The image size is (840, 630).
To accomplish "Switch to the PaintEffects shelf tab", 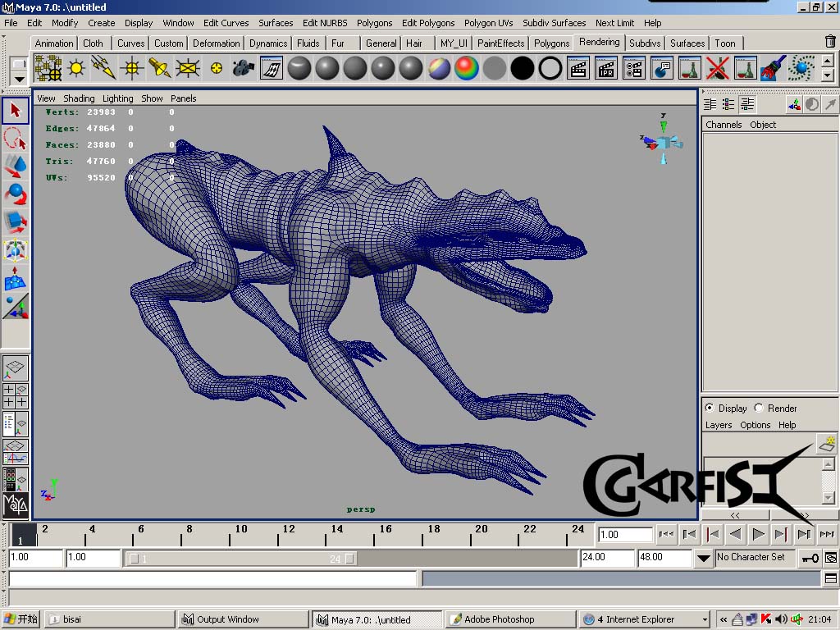I will click(500, 43).
